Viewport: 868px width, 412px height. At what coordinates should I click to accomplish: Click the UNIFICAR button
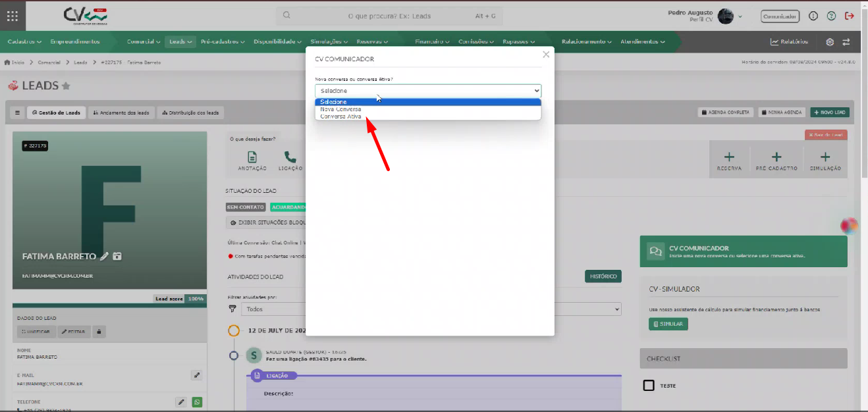click(x=36, y=332)
